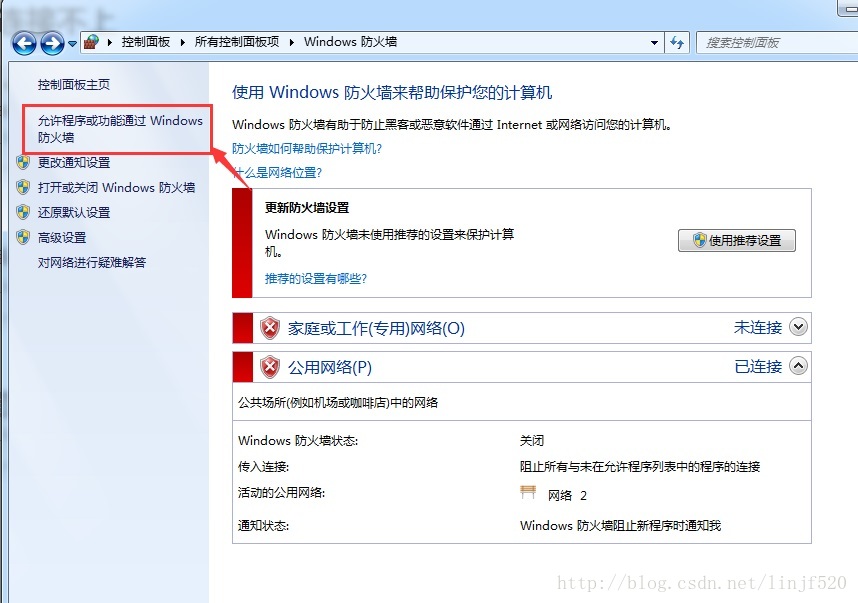This screenshot has height=603, width=858.
Task: Expand breadcrumb arrow after 所有控制面板项
Action: [x=292, y=42]
